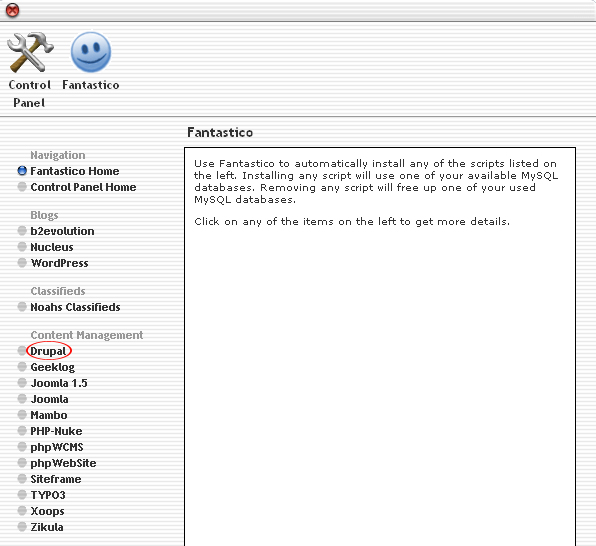The image size is (596, 546).
Task: Open the Control Panel Home link
Action: [x=83, y=187]
